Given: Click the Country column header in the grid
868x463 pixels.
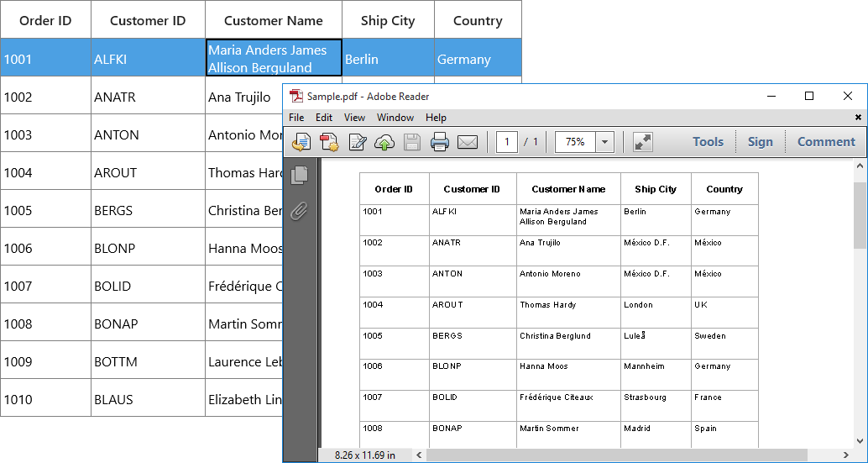Looking at the screenshot, I should (x=478, y=20).
